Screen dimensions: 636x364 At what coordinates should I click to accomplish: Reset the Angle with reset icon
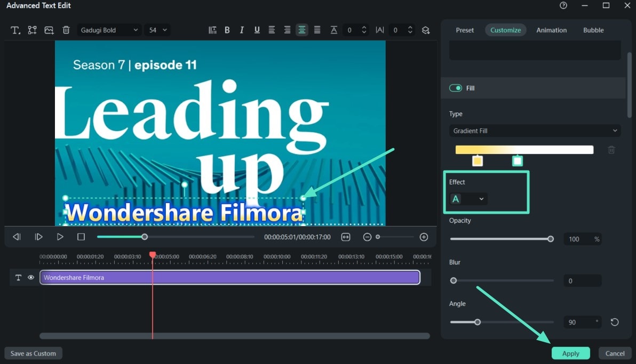(615, 322)
